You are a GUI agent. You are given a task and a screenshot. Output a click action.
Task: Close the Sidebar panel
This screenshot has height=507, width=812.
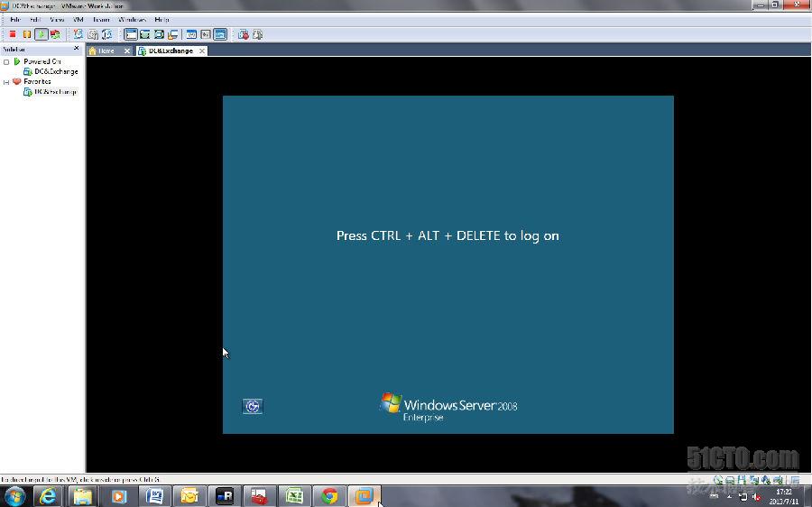click(x=77, y=48)
